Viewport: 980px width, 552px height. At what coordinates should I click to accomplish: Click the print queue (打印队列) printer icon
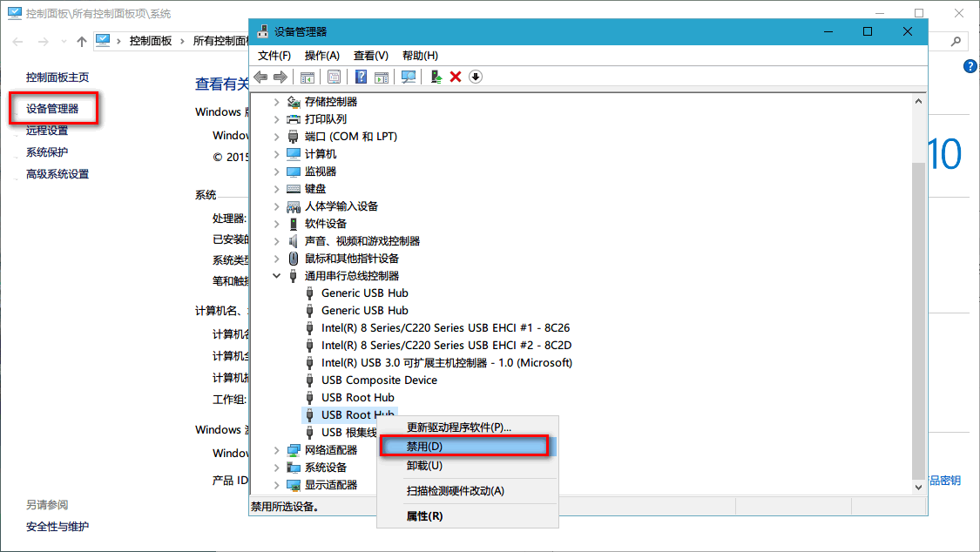[x=293, y=119]
